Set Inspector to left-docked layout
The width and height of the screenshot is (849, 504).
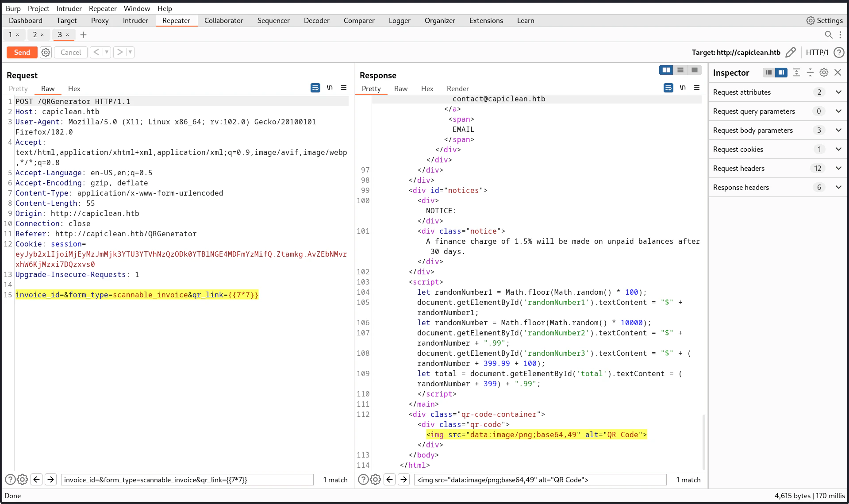[x=769, y=73]
